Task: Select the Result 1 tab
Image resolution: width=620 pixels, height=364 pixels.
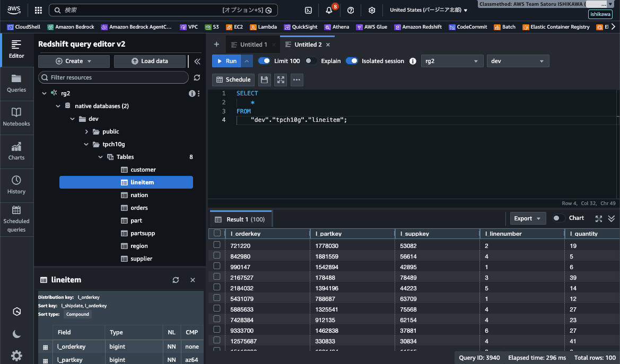Action: click(240, 219)
